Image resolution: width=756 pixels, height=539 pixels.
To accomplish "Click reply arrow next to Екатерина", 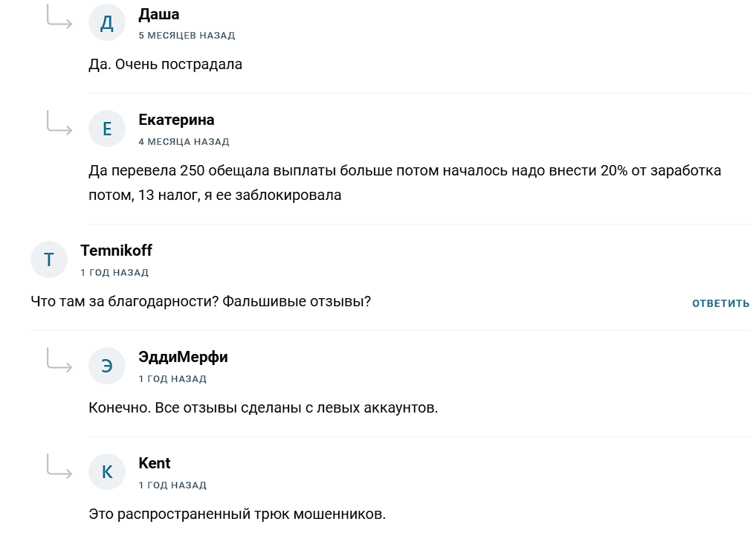I will tap(59, 123).
